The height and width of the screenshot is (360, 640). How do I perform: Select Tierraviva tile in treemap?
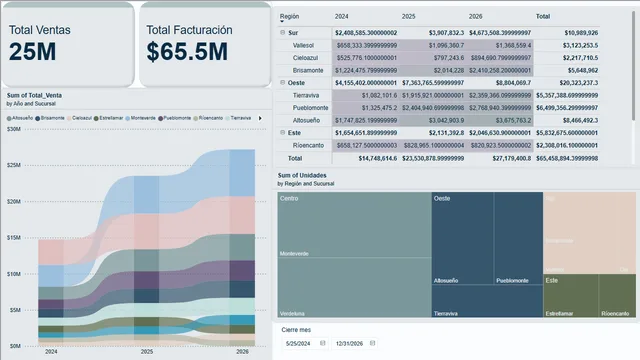[487, 301]
